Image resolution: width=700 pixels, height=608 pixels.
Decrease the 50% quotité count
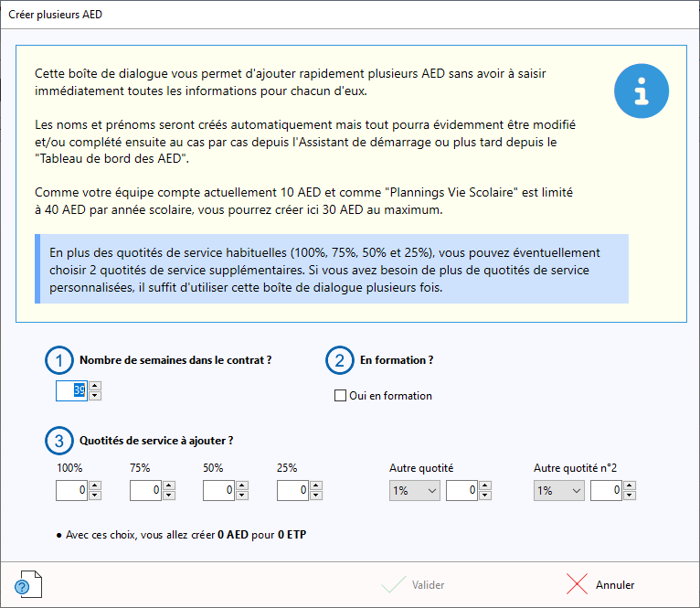(x=242, y=496)
